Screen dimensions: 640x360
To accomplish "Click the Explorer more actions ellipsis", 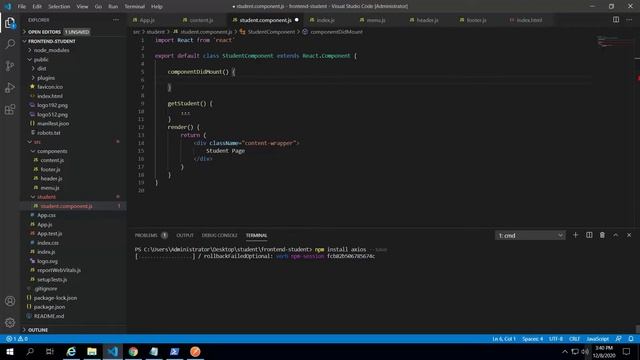I will 116,20.
